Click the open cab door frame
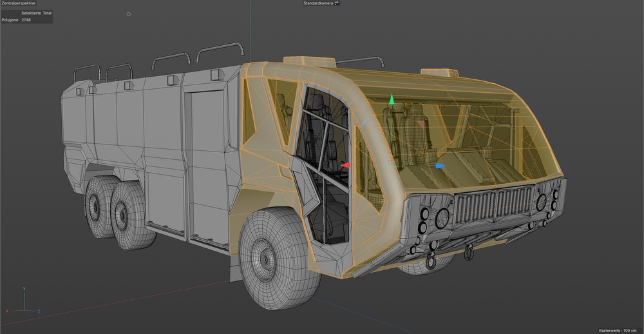 pos(323,164)
